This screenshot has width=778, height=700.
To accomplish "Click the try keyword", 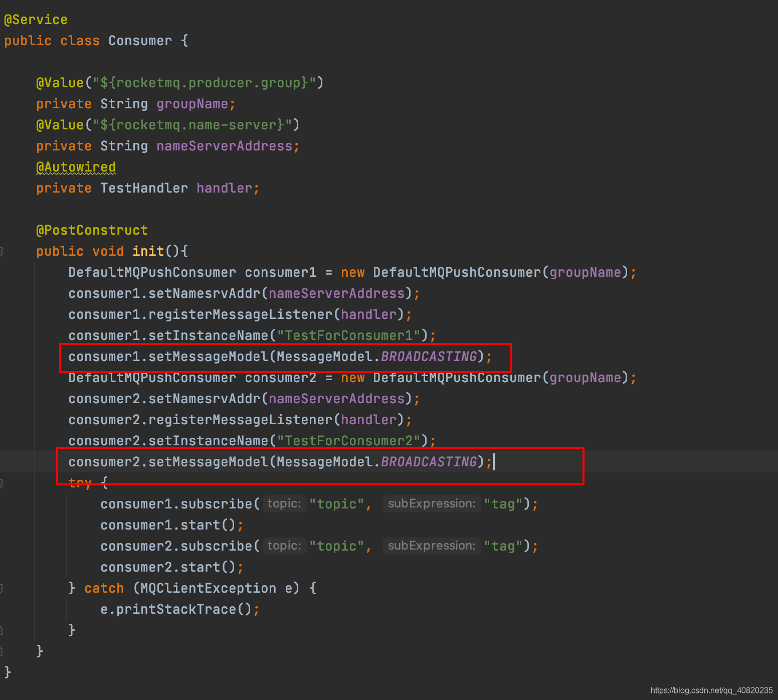I will (80, 483).
